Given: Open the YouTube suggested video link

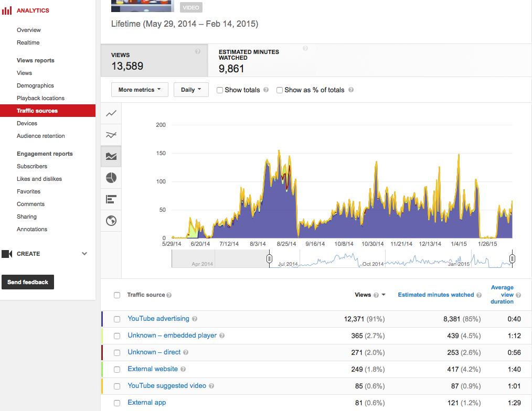Looking at the screenshot, I should point(167,386).
